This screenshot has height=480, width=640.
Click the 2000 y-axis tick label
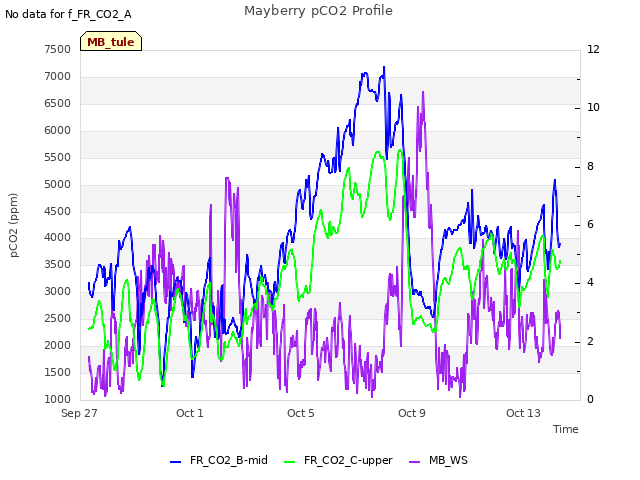(x=58, y=345)
